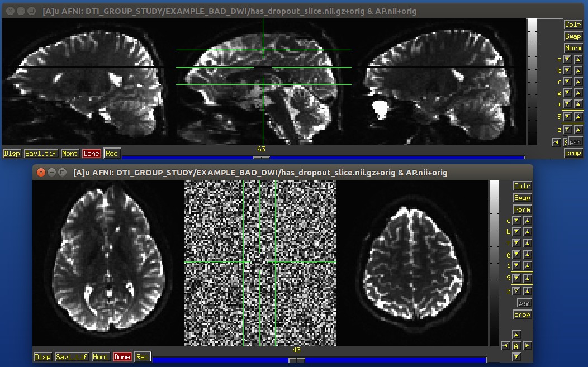Viewport: 588px width, 367px height.
Task: Open Disp options in sagittal window
Action: pos(12,154)
